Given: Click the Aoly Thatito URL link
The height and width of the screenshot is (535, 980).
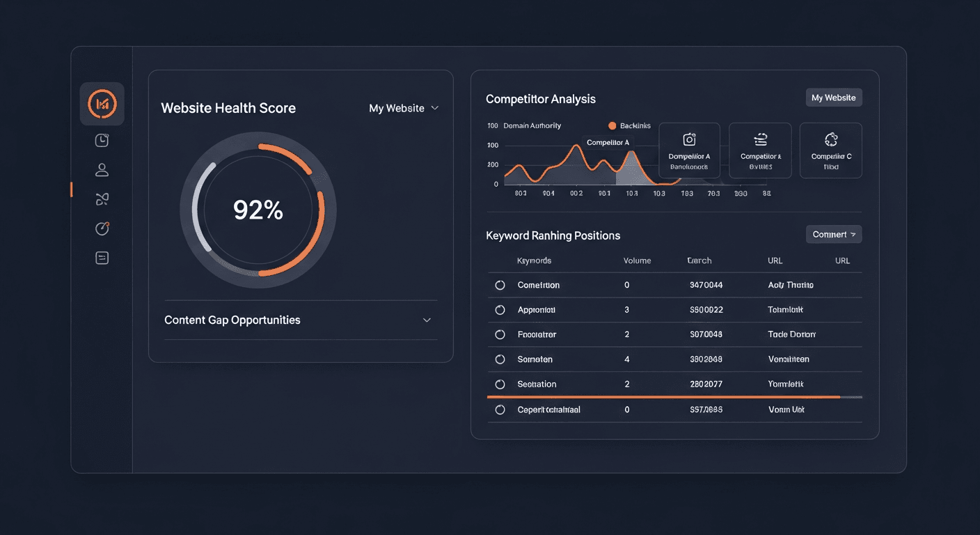Looking at the screenshot, I should (790, 285).
